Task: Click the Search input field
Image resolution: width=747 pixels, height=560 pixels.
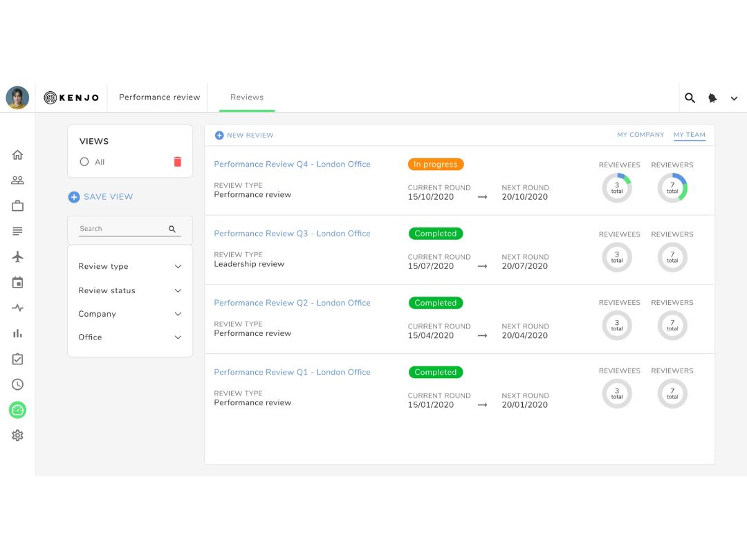Action: tap(130, 229)
